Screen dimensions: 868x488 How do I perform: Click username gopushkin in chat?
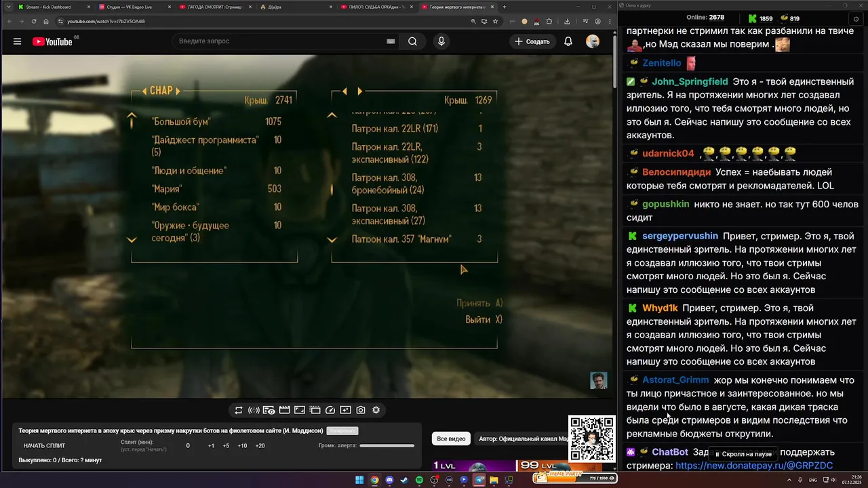click(666, 204)
